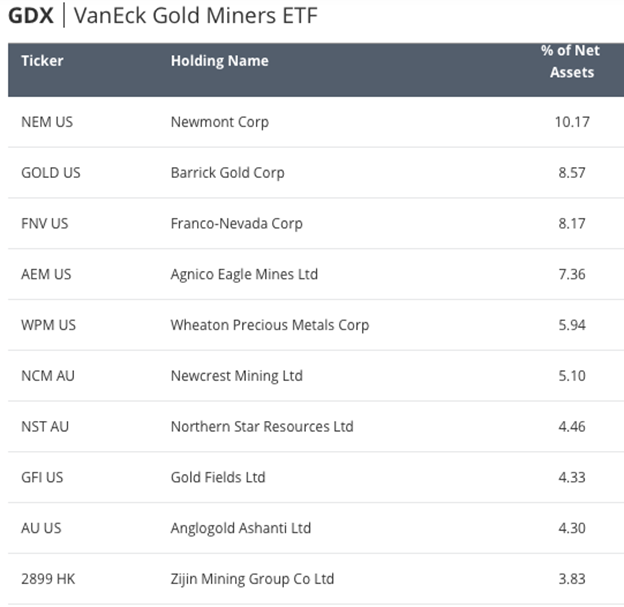This screenshot has height=607, width=624.
Task: Click the GDX VanEck Gold Miners ETF title
Action: click(x=163, y=17)
